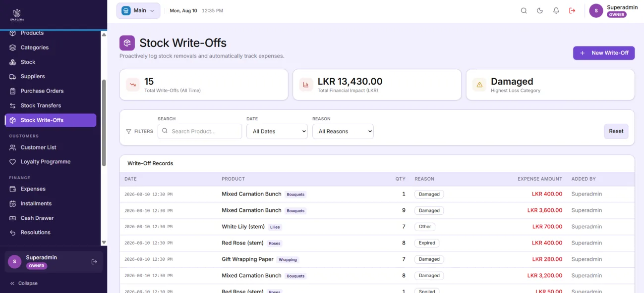Open Purchase Orders page
The height and width of the screenshot is (293, 644).
point(51,91)
